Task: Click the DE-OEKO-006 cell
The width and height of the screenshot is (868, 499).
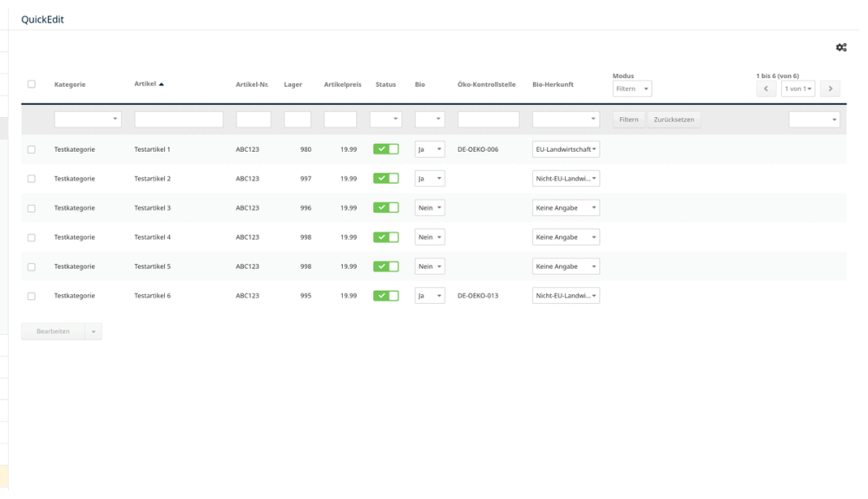Action: 477,149
